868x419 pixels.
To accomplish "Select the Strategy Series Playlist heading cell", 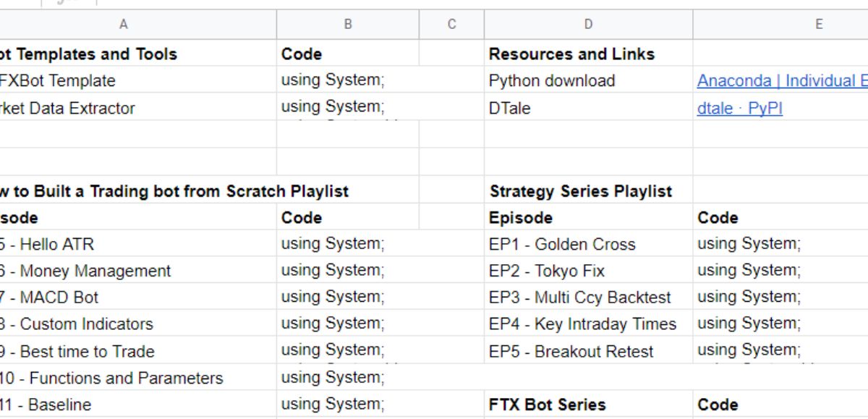I will pos(581,192).
